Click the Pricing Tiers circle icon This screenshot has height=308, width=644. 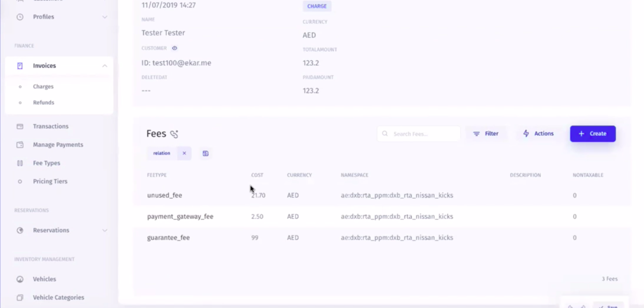pyautogui.click(x=20, y=181)
